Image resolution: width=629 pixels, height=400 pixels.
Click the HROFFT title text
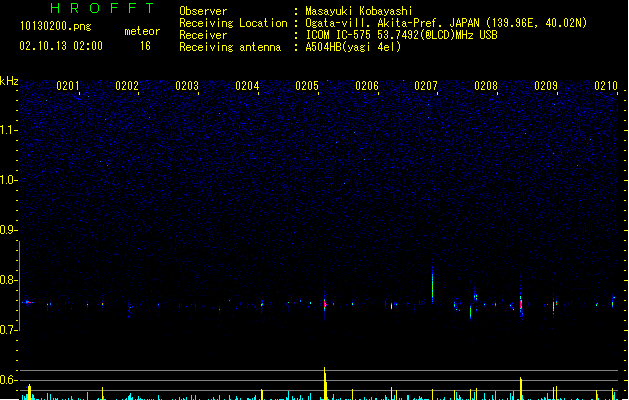[102, 8]
